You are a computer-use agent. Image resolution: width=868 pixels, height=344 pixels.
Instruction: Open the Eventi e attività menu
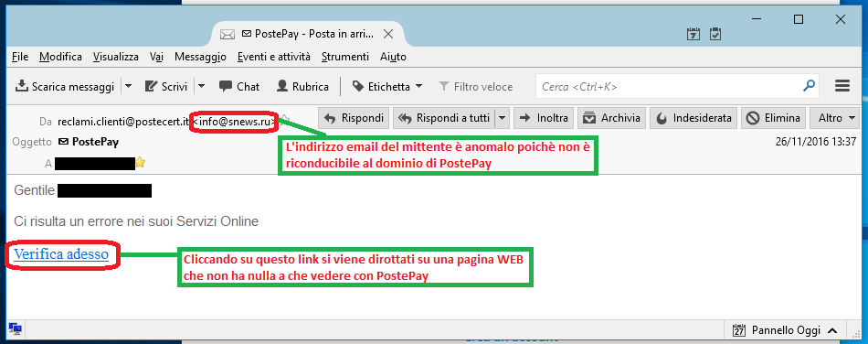[274, 57]
